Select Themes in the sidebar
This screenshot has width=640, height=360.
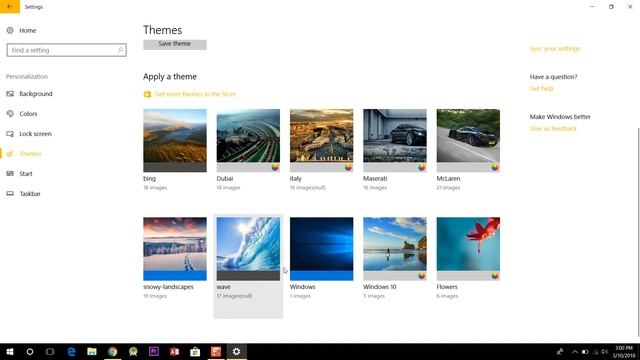tap(31, 154)
